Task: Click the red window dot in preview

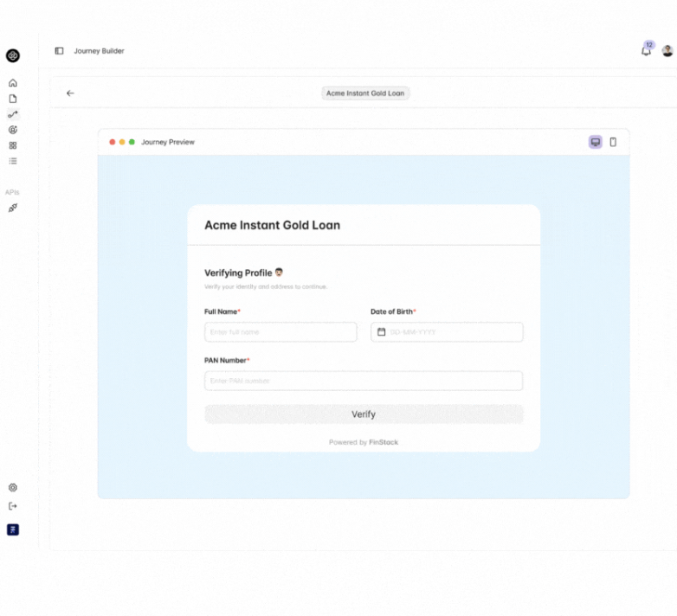Action: [113, 142]
